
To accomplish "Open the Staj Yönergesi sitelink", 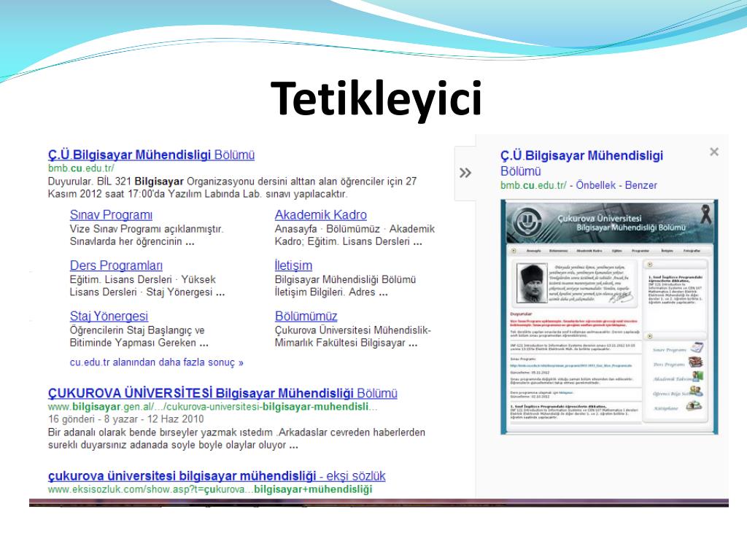I will (x=109, y=316).
